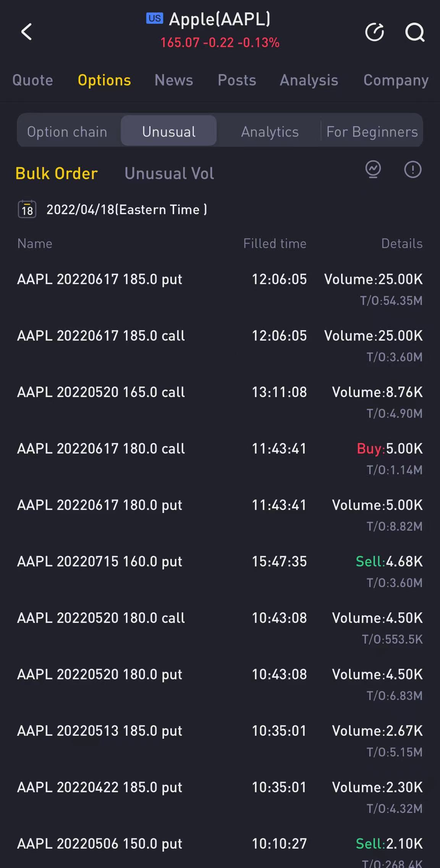Open the News tab
Viewport: 440px width, 868px height.
pos(174,80)
